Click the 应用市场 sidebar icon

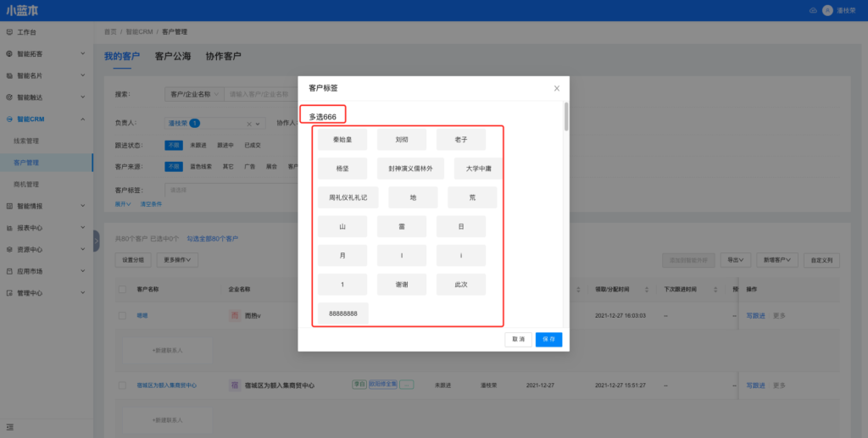(x=9, y=271)
